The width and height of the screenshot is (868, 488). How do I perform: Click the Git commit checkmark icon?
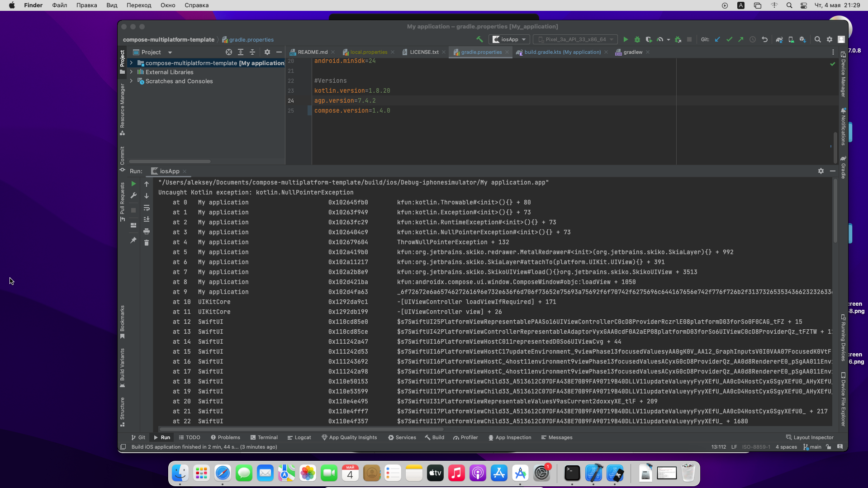(x=729, y=39)
